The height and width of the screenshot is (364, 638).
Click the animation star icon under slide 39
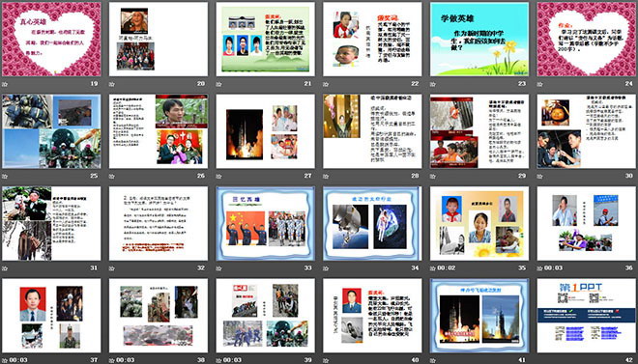218,360
